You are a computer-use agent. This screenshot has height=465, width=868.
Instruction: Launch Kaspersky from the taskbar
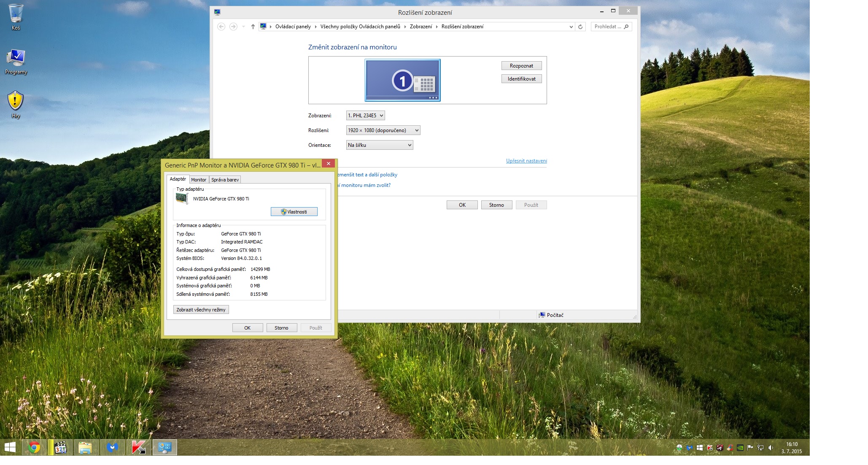pos(138,447)
